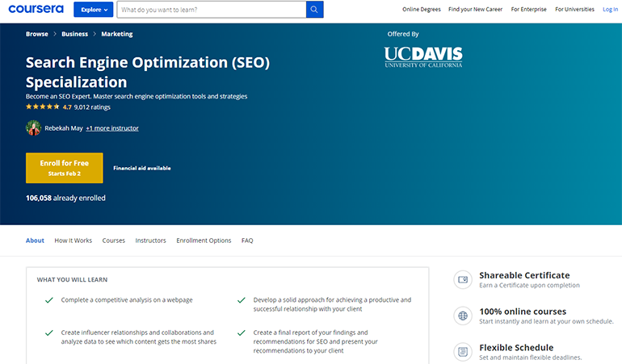This screenshot has height=364, width=622.
Task: Open the Financial aid available link
Action: click(142, 168)
